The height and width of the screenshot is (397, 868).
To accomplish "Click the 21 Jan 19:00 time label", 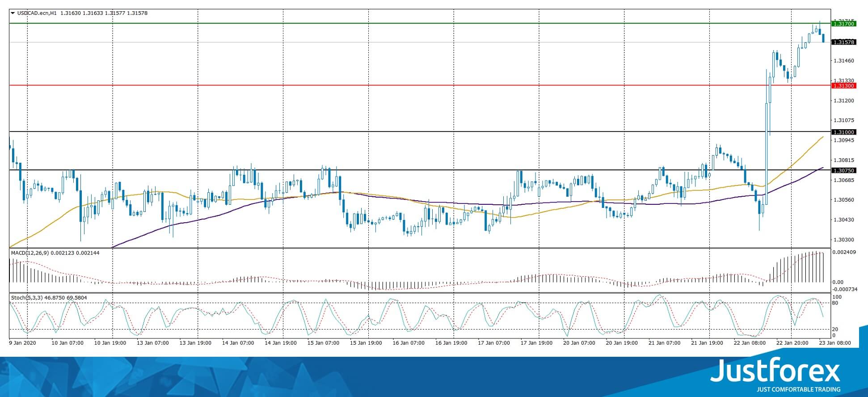I will [707, 343].
